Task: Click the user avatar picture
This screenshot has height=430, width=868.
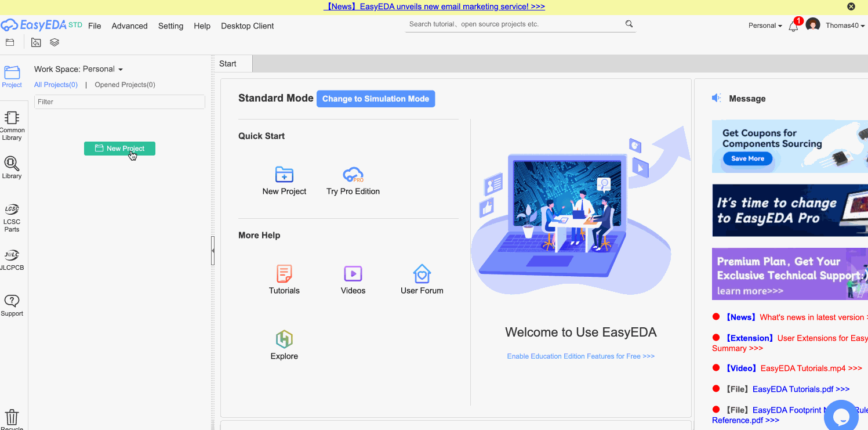Action: tap(813, 25)
